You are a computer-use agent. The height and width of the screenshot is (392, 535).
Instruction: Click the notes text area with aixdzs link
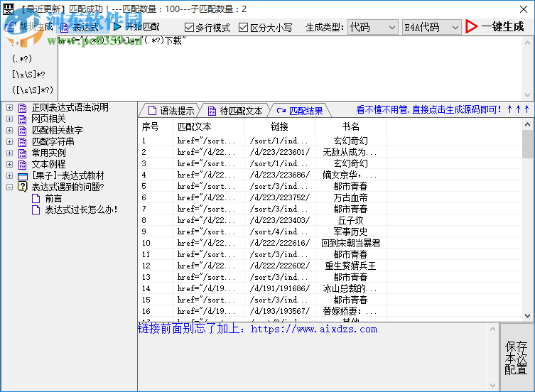[x=312, y=357]
